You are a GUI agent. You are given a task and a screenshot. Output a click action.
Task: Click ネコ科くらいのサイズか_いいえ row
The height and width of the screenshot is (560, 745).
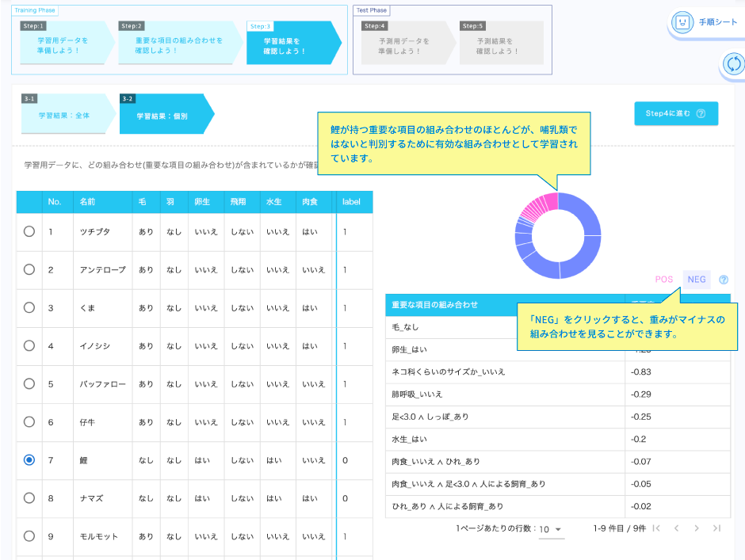558,372
